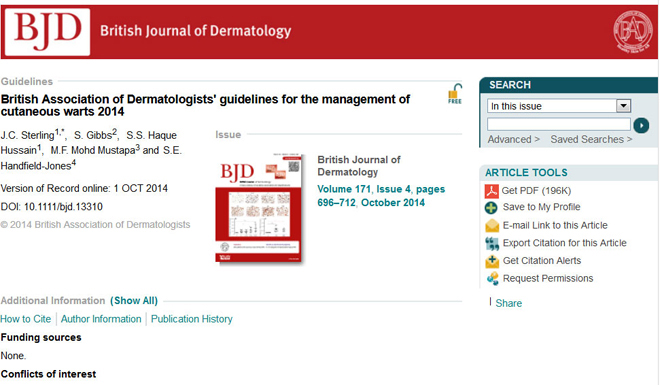Click Request Permissions link

[548, 278]
